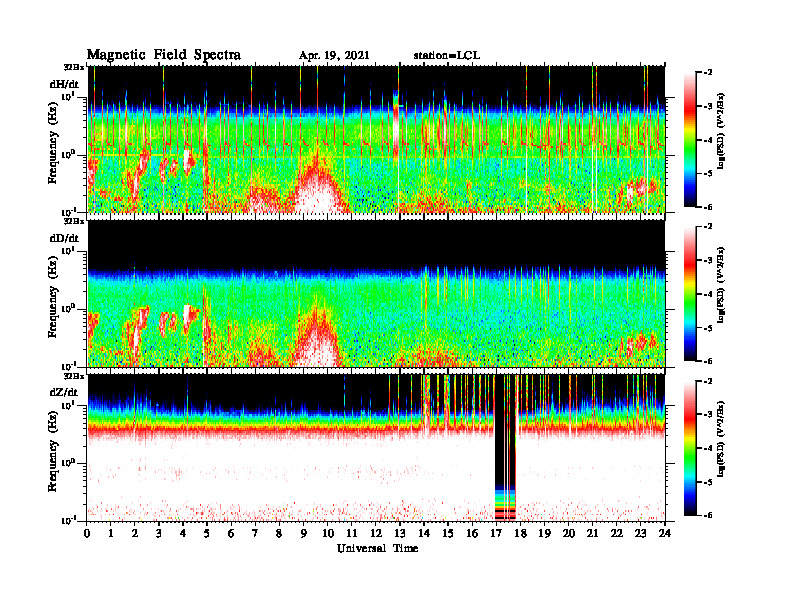This screenshot has width=792, height=612.
Task: Click the "-6" value on dZ/dt color bar
Action: [x=707, y=515]
